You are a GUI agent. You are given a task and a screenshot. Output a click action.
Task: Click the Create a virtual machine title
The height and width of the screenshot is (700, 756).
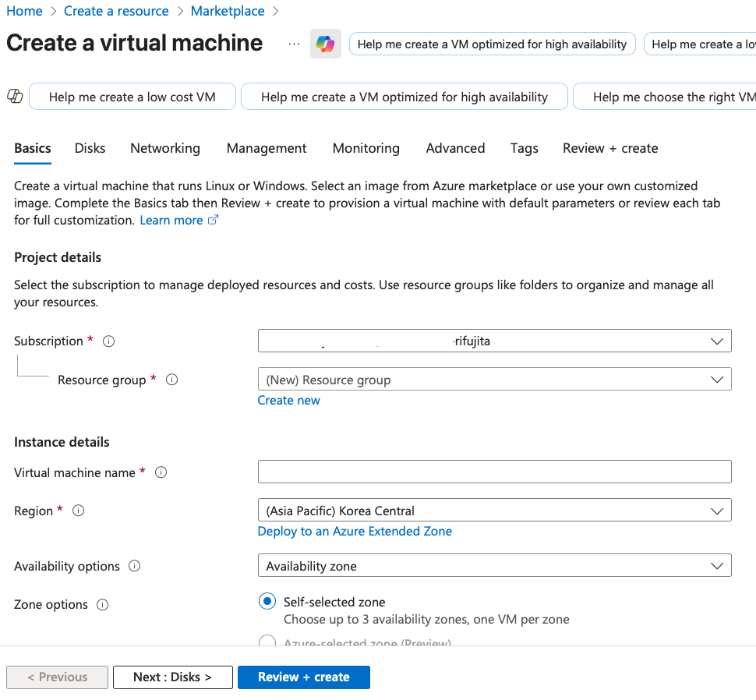click(135, 43)
